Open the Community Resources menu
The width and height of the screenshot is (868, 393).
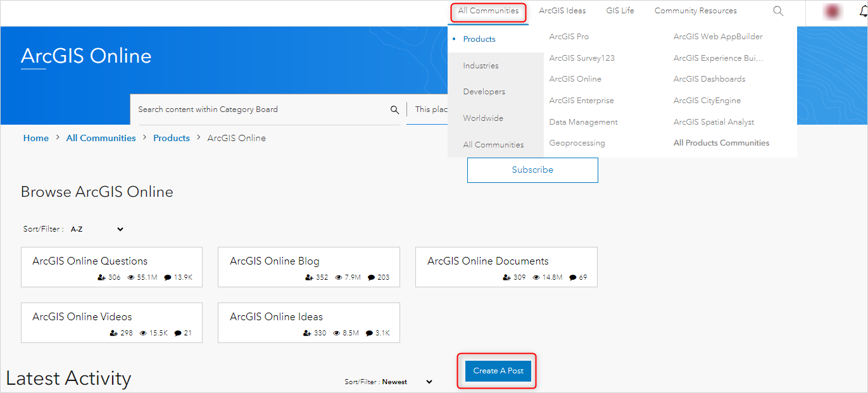point(695,11)
